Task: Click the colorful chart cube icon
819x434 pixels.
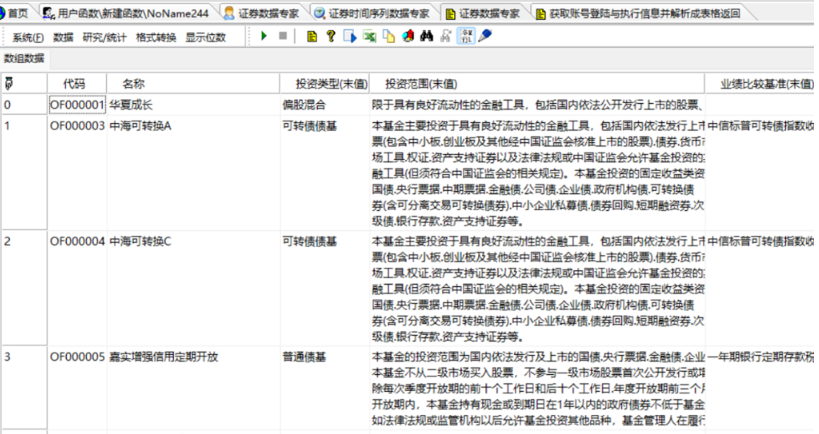Action: click(408, 36)
